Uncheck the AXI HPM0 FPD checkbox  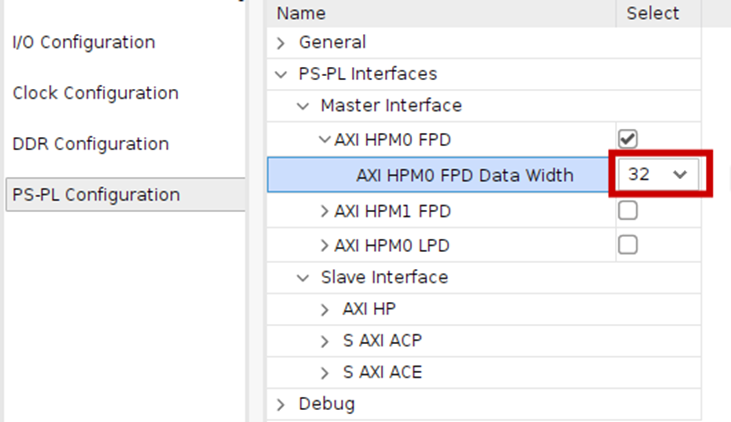coord(628,139)
